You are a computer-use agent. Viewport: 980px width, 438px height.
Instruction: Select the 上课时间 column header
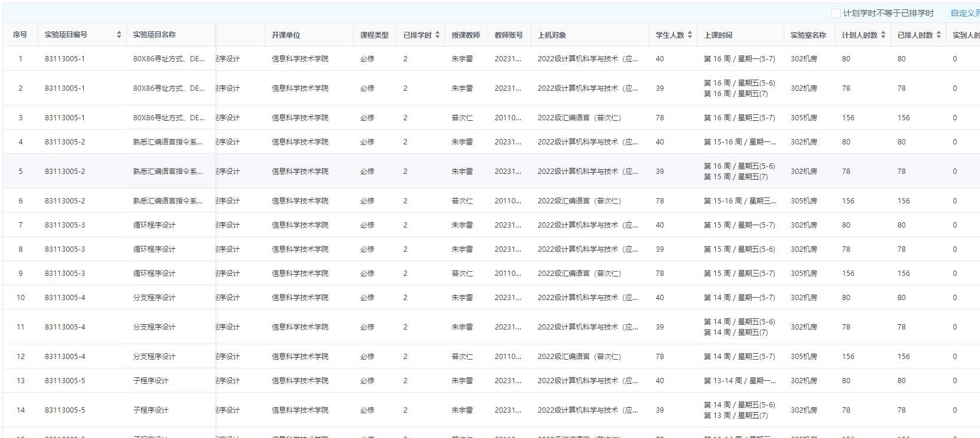coord(718,35)
